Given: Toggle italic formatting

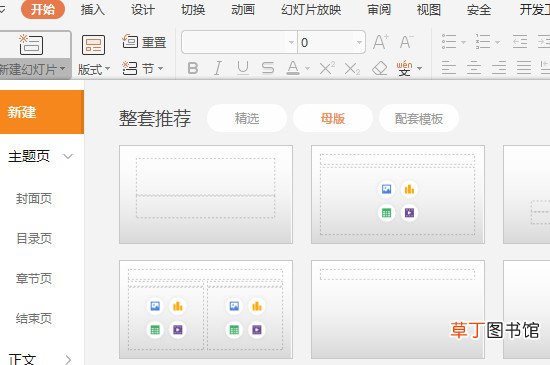Looking at the screenshot, I should coord(218,68).
